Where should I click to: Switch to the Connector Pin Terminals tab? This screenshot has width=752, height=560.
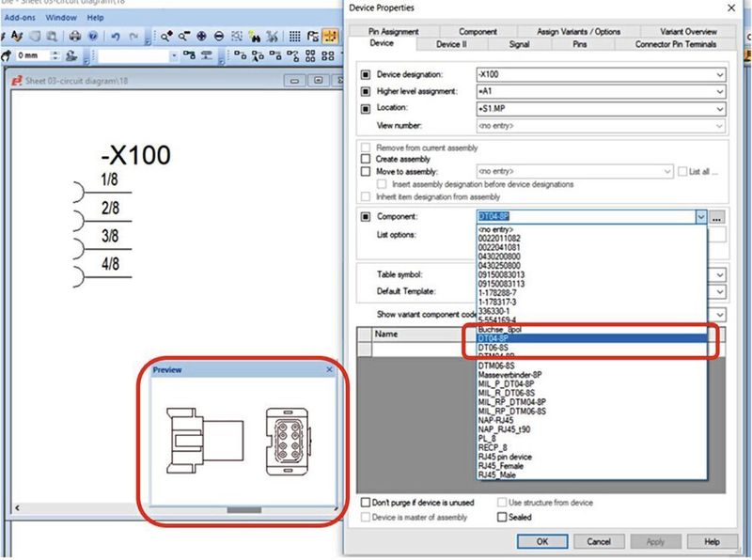[x=675, y=44]
